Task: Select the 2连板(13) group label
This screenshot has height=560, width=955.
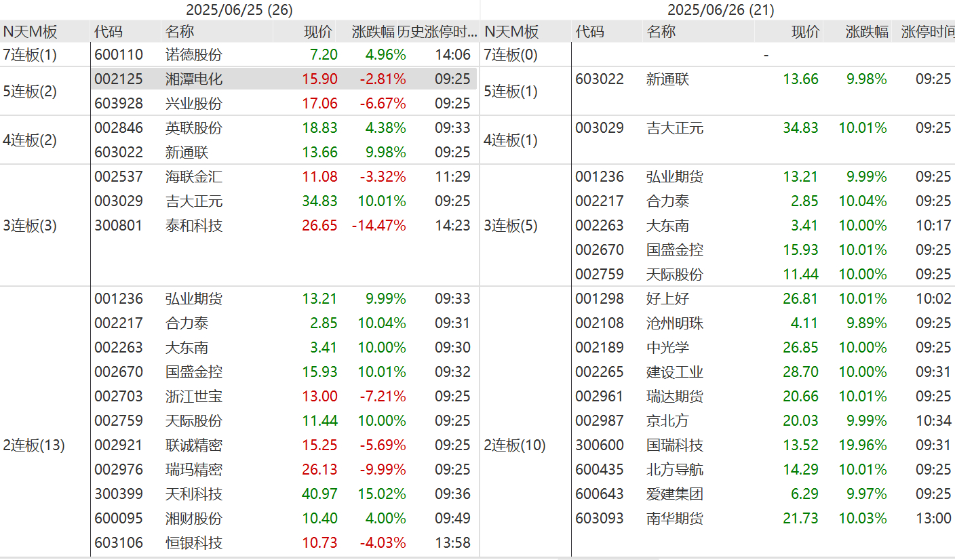Action: pos(34,445)
